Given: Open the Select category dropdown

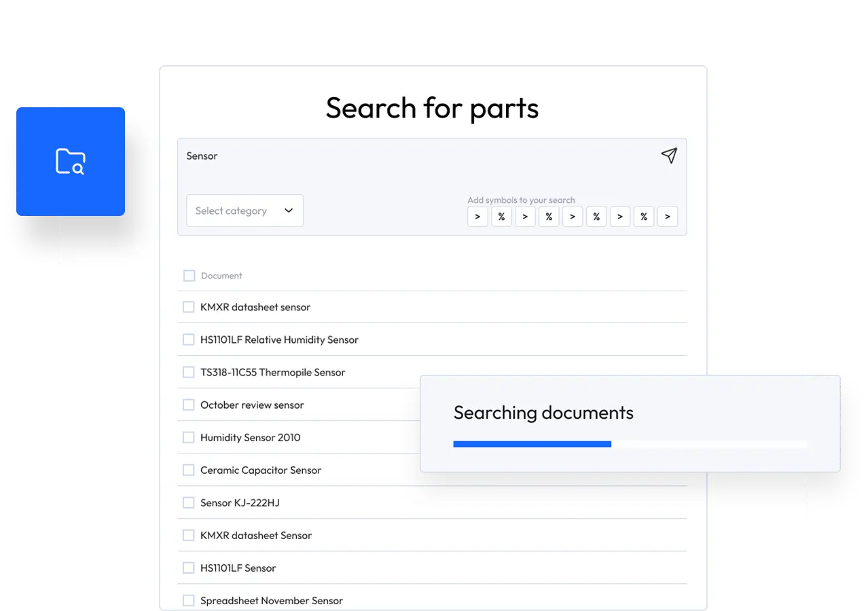Looking at the screenshot, I should tap(245, 210).
